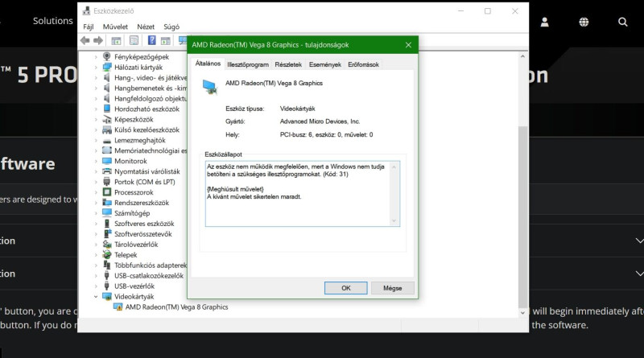Click the Portok (COM és LPT) icon
The width and height of the screenshot is (644, 358).
point(107,182)
